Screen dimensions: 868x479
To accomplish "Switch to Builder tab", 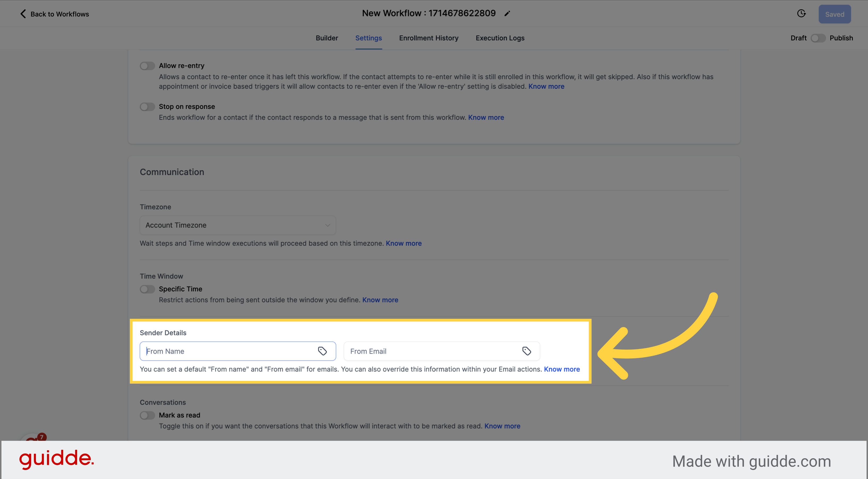I will [x=327, y=38].
